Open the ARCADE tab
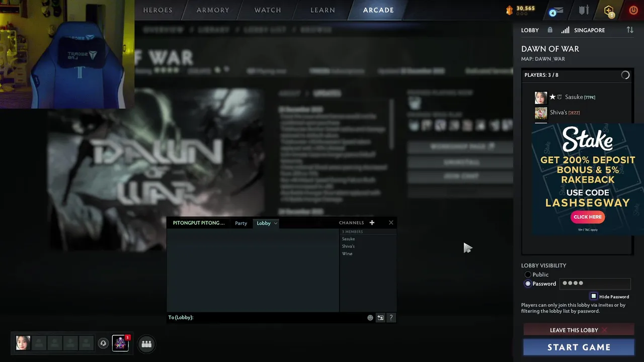 [378, 10]
